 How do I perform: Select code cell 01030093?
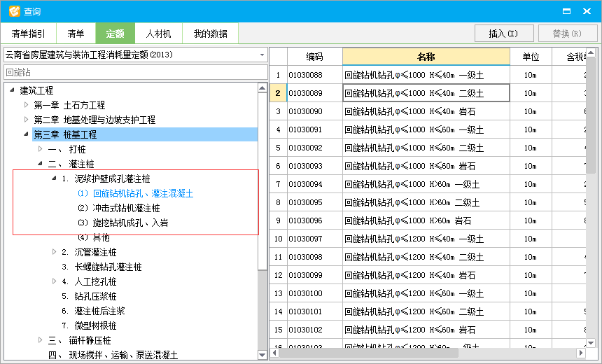[315, 166]
